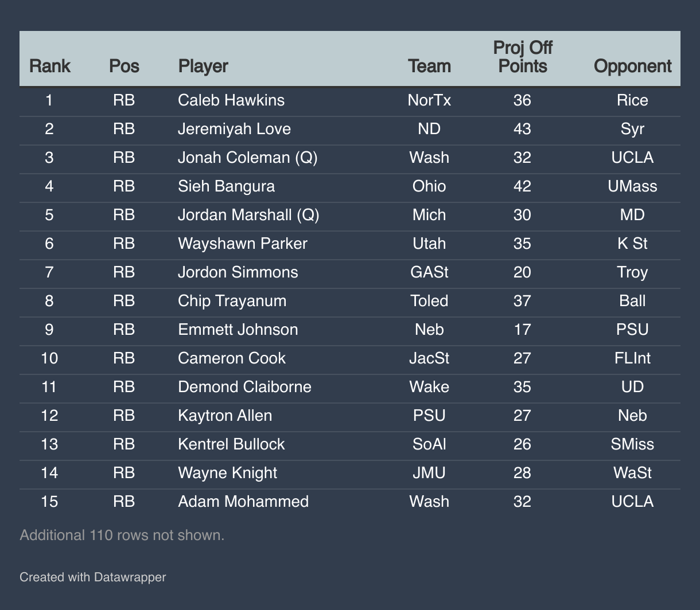The width and height of the screenshot is (700, 610).
Task: Click the PSU opponent for Emmett Johnson
Action: click(632, 330)
